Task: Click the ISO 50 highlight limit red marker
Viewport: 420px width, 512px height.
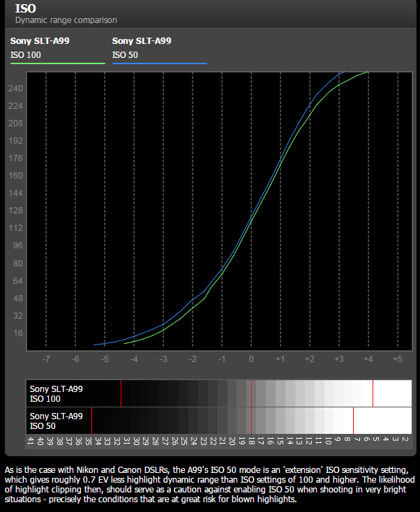Action: pos(354,421)
